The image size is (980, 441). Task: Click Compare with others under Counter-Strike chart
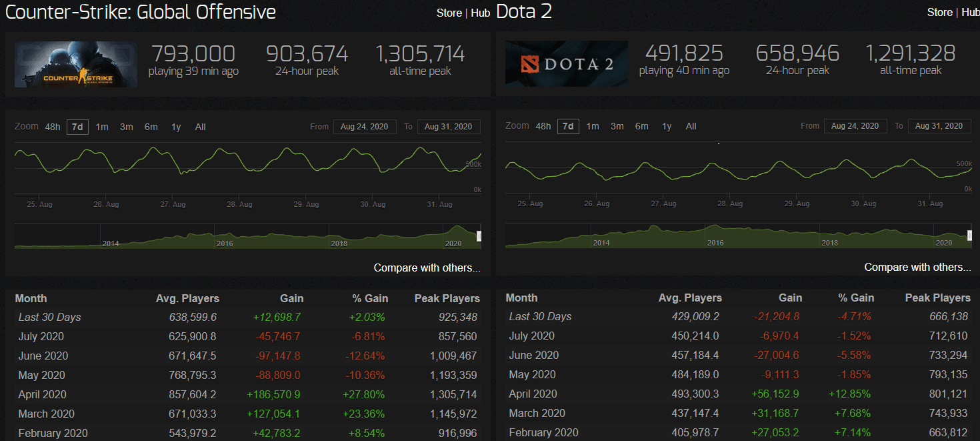coord(427,268)
